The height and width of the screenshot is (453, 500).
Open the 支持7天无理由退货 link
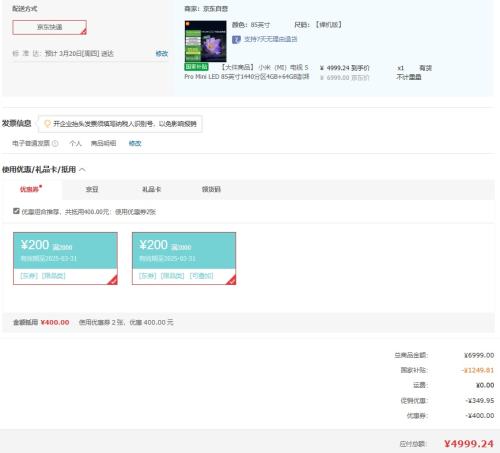tap(270, 39)
